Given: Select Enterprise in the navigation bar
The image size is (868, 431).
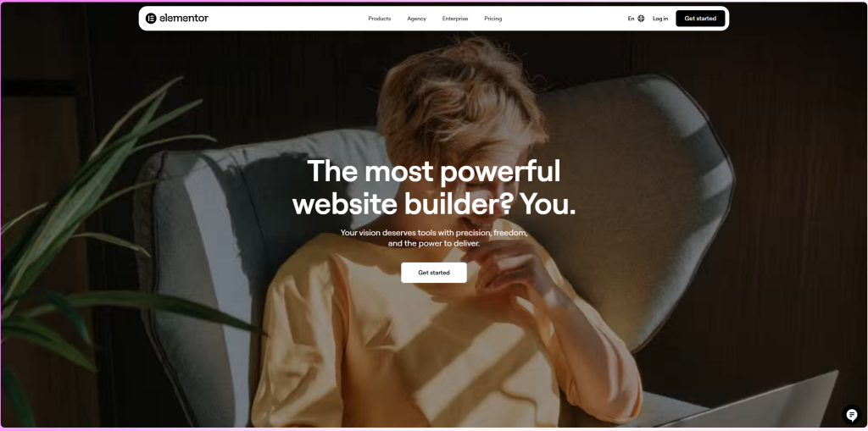Looking at the screenshot, I should click(455, 19).
